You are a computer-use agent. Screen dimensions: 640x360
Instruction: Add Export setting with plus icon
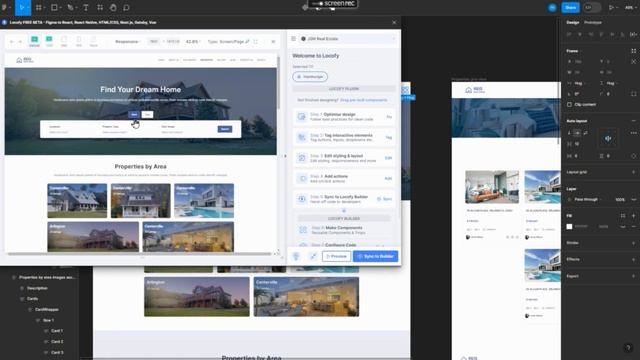633,276
